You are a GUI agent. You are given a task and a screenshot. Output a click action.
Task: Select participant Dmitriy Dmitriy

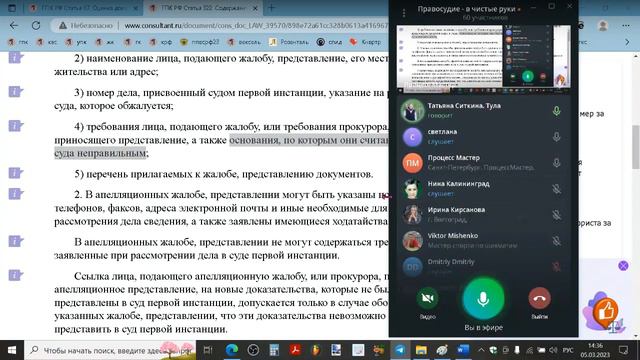483,267
